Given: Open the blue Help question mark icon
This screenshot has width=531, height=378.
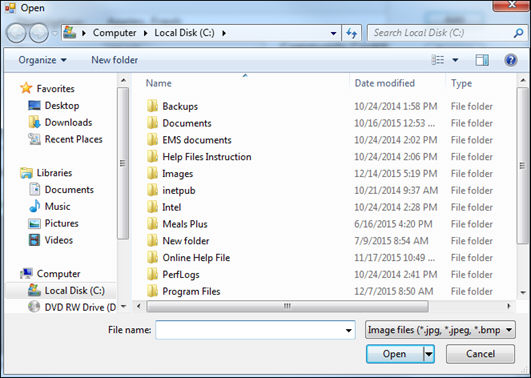Looking at the screenshot, I should click(x=510, y=60).
